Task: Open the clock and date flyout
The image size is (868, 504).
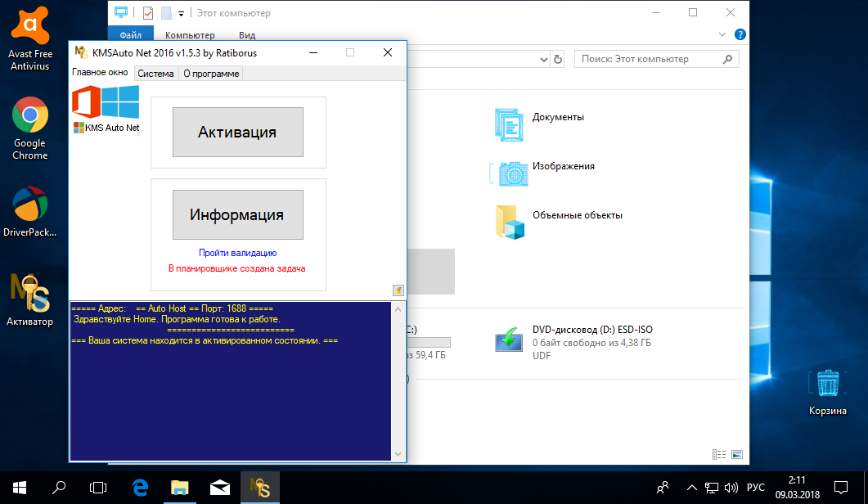Action: pos(797,488)
